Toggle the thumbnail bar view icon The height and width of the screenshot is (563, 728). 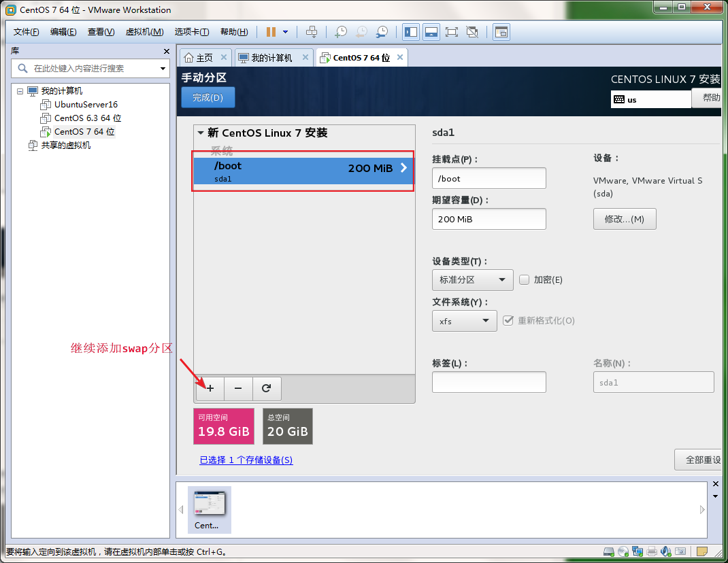(431, 31)
